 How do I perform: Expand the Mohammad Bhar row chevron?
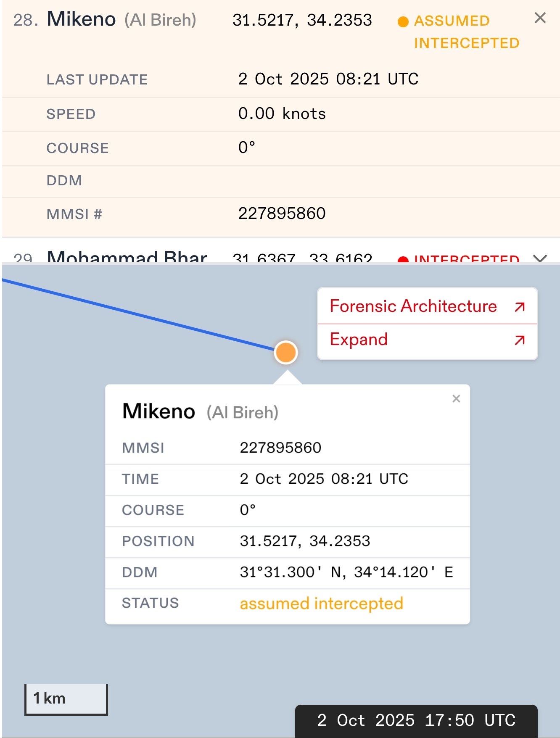[540, 258]
